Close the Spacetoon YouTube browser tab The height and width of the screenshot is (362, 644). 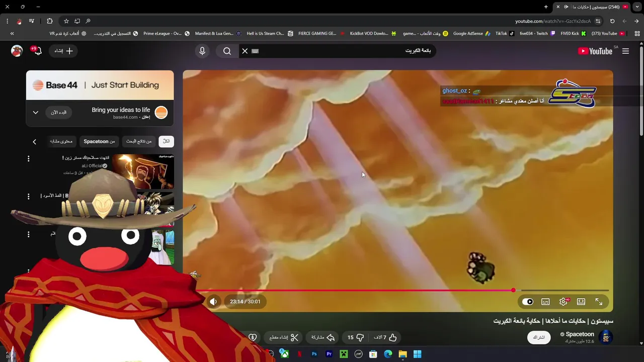tap(558, 7)
